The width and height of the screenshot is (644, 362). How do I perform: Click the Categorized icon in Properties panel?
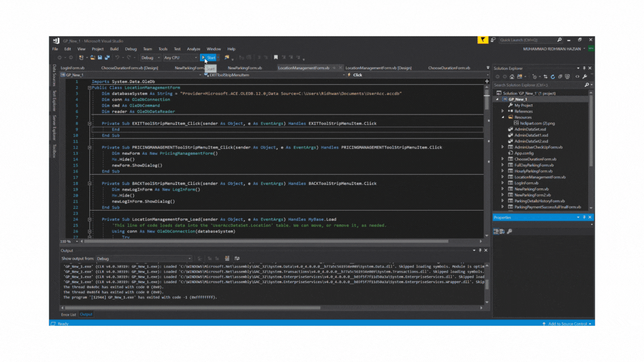click(496, 231)
